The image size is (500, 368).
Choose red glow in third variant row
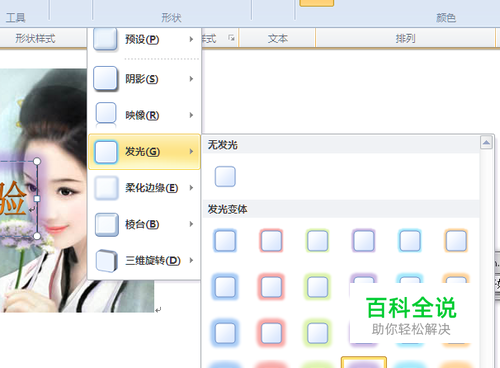coord(271,333)
